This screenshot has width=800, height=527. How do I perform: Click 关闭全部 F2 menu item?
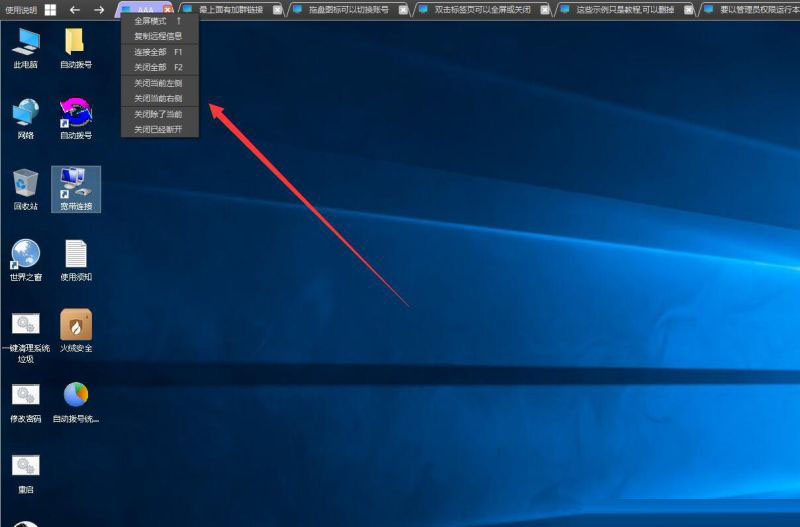click(x=158, y=67)
